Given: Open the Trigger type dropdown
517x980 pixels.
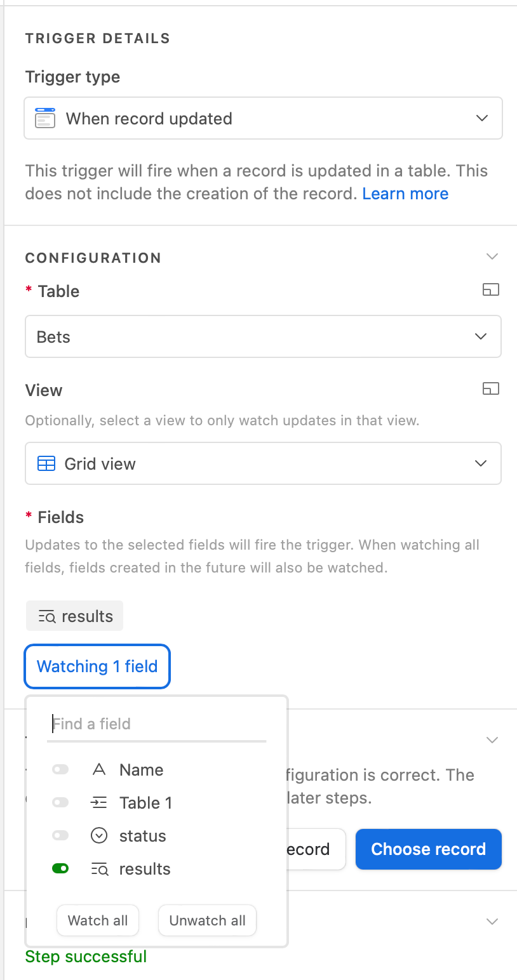Looking at the screenshot, I should pyautogui.click(x=264, y=118).
